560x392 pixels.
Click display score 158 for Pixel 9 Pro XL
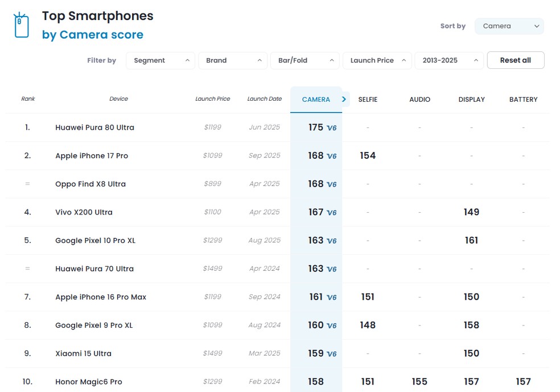[x=471, y=325]
